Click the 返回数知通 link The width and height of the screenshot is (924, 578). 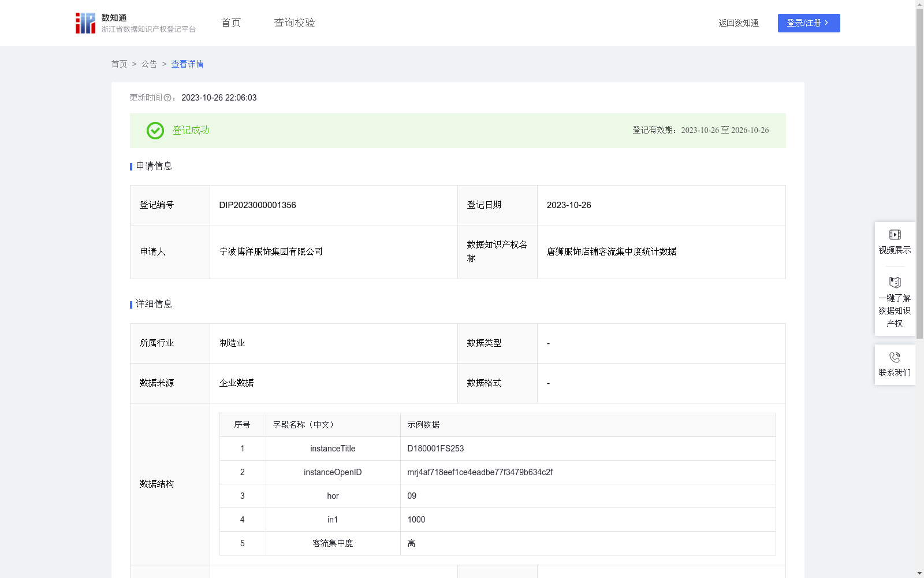click(x=739, y=23)
